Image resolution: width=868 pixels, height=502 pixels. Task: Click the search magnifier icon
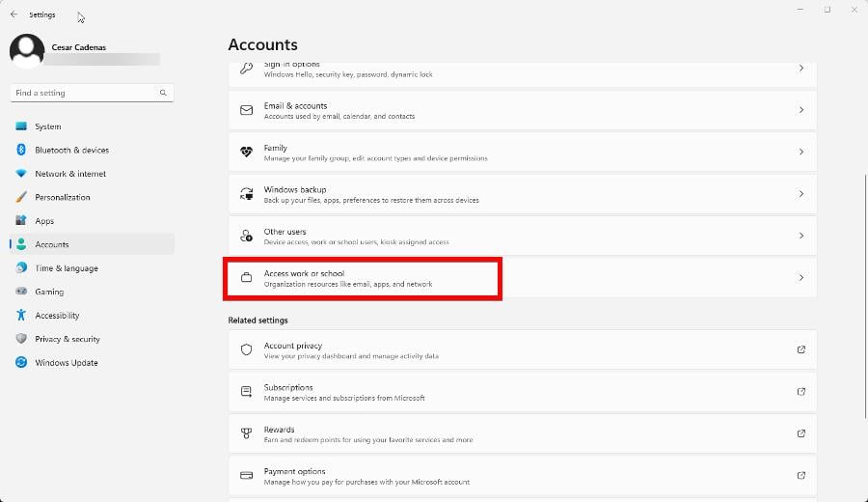coord(163,93)
